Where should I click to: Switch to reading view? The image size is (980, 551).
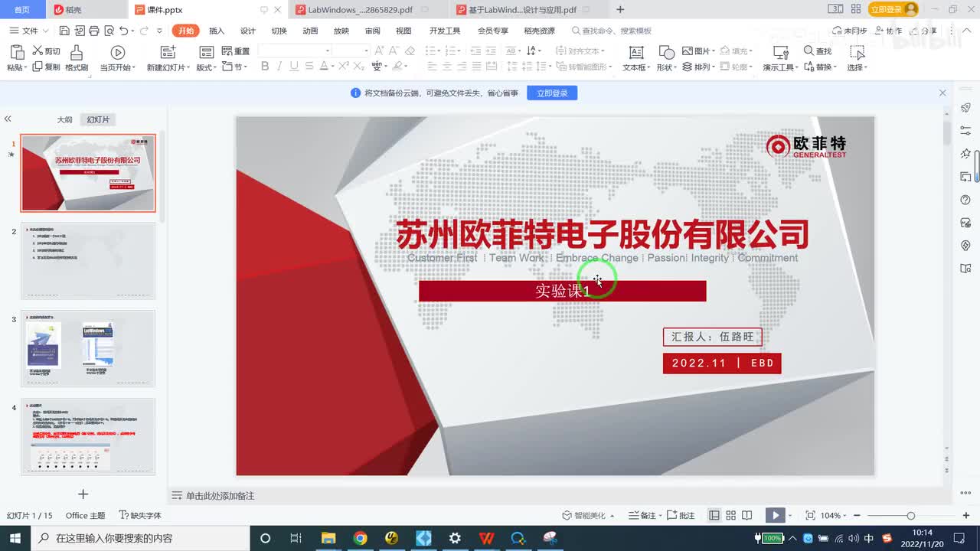[x=747, y=516]
